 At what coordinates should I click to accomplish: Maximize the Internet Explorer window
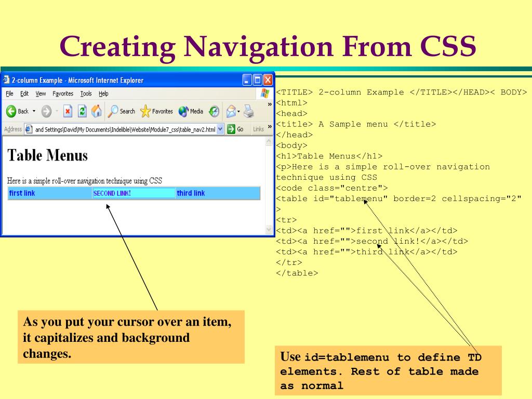coord(258,80)
